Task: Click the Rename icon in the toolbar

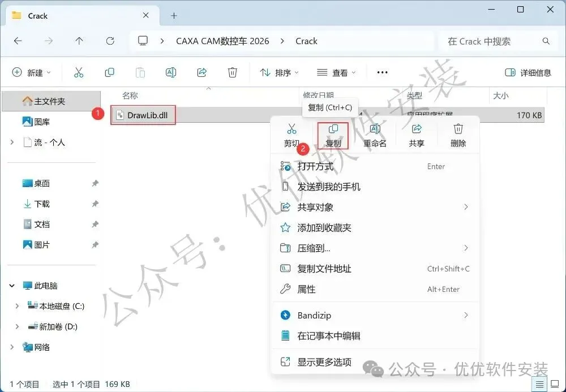Action: point(171,72)
